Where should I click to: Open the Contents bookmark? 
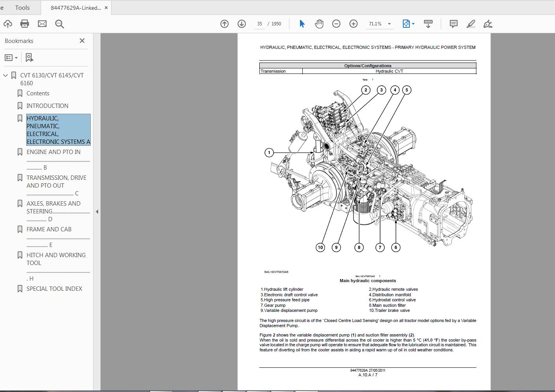point(38,93)
